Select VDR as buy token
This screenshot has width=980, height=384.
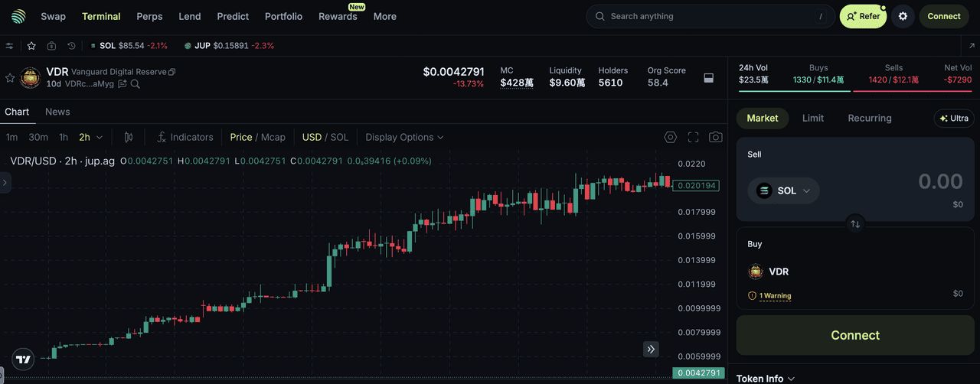(769, 272)
